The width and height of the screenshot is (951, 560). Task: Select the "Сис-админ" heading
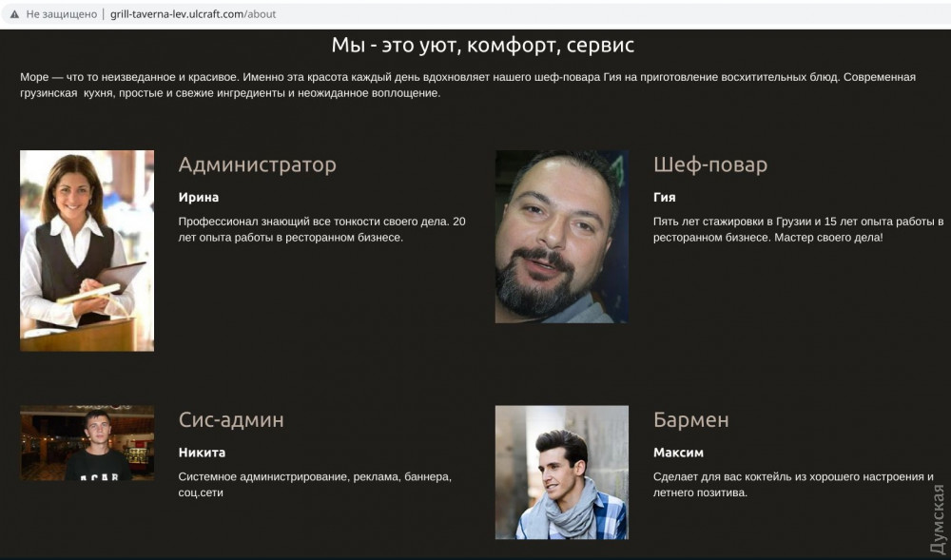231,419
